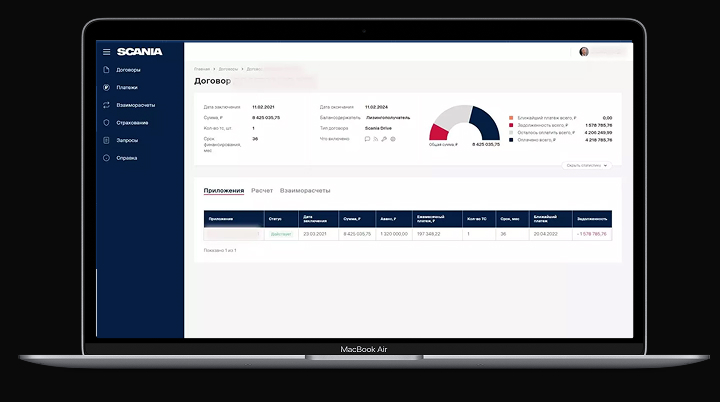Image resolution: width=720 pixels, height=402 pixels.
Task: Click the red Задолженность legend swatch
Action: (510, 125)
